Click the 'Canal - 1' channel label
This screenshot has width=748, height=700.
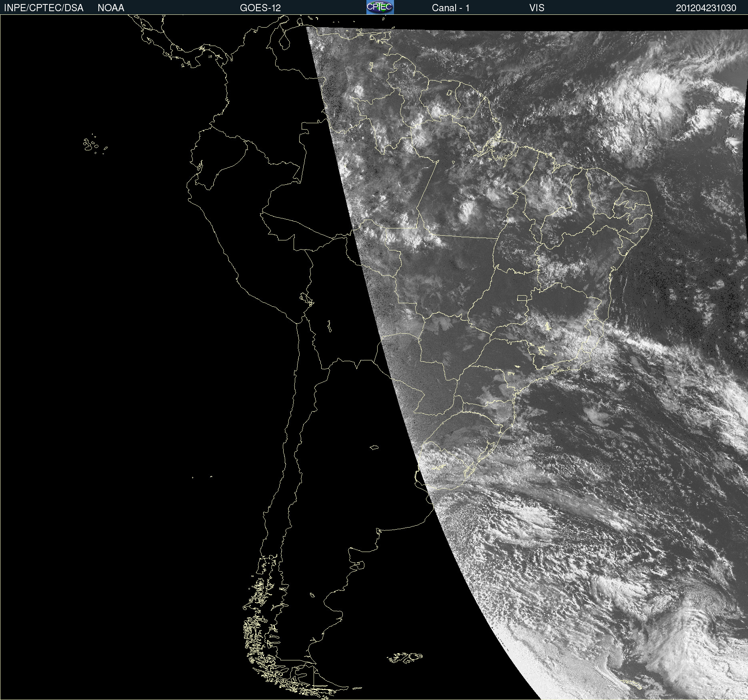[450, 8]
